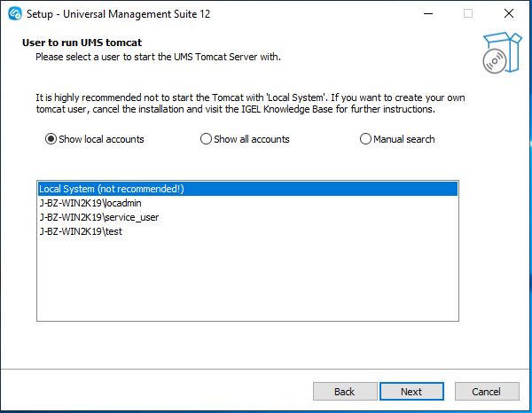Click the Setup - Universal Management Suite title
Screen dimensions: 532x413
click(x=118, y=14)
